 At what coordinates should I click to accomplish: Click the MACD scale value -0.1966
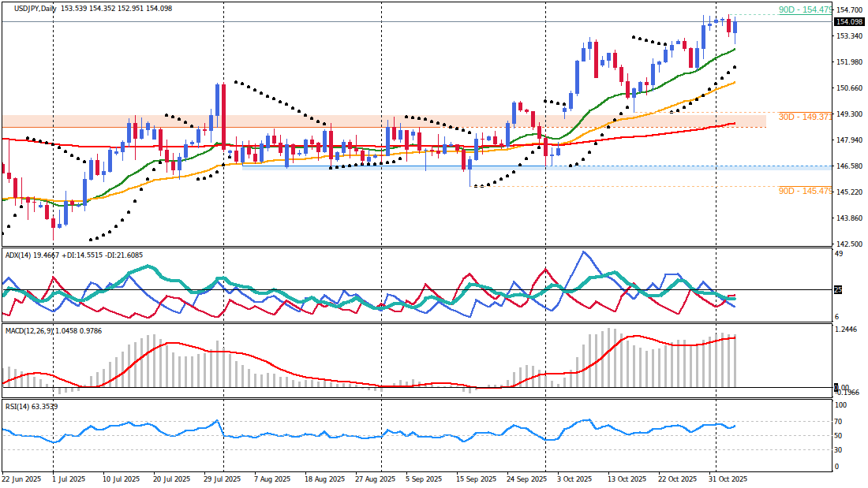click(x=847, y=393)
